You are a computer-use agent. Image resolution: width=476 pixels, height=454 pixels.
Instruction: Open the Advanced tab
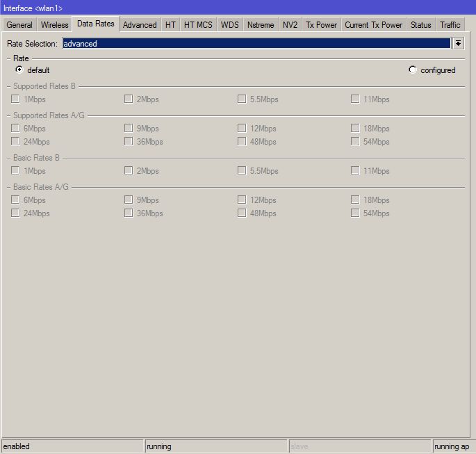tap(140, 25)
